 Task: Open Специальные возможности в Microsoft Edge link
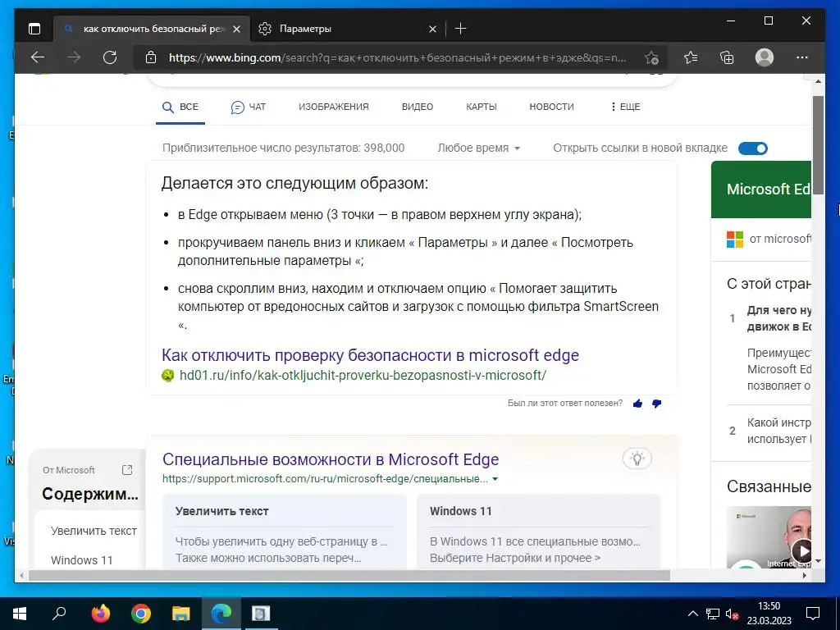point(331,459)
